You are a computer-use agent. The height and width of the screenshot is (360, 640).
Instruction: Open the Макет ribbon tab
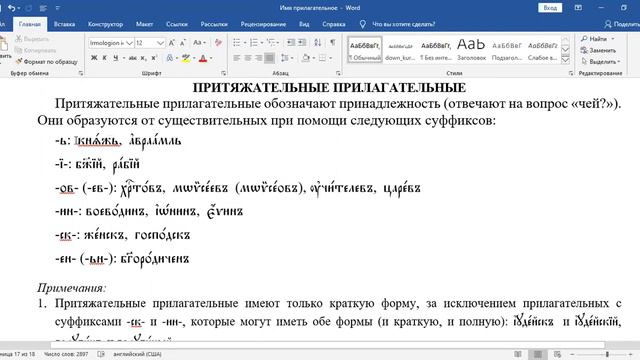[144, 24]
